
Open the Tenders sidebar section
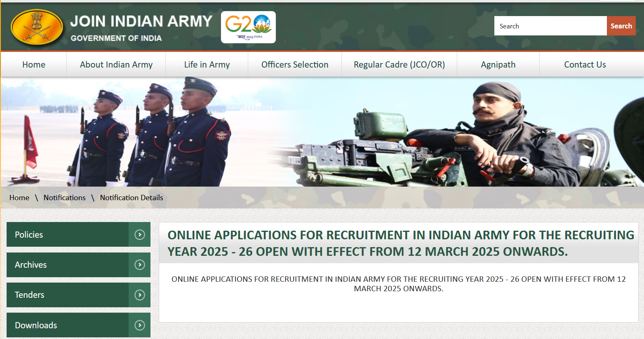pos(78,295)
